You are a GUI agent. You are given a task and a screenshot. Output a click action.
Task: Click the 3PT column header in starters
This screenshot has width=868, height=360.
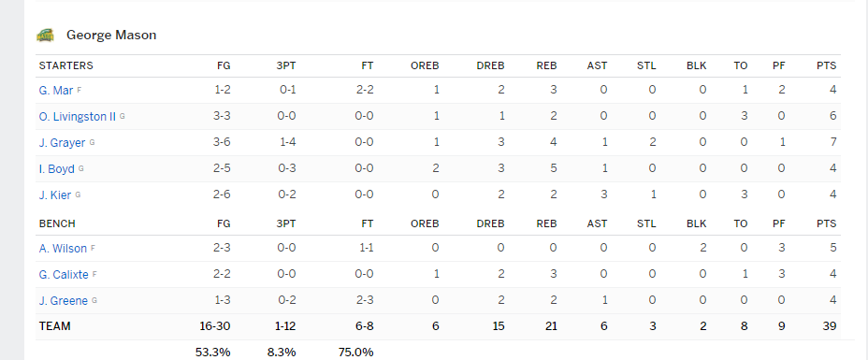pos(286,65)
